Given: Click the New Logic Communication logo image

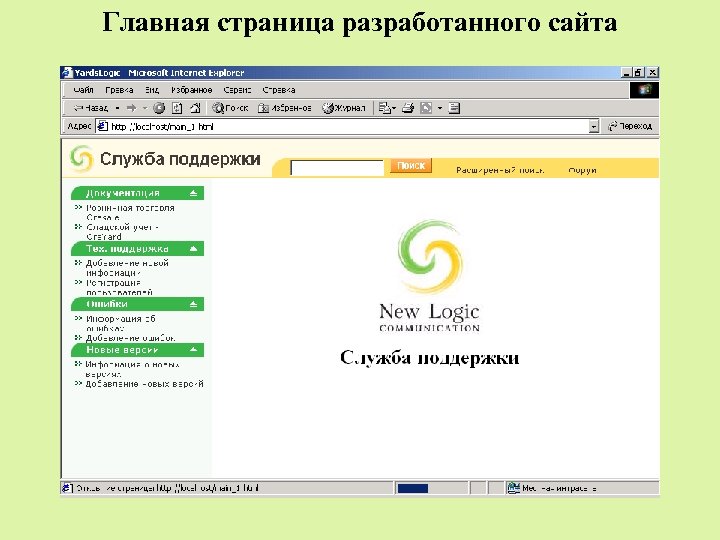Looking at the screenshot, I should (x=430, y=276).
